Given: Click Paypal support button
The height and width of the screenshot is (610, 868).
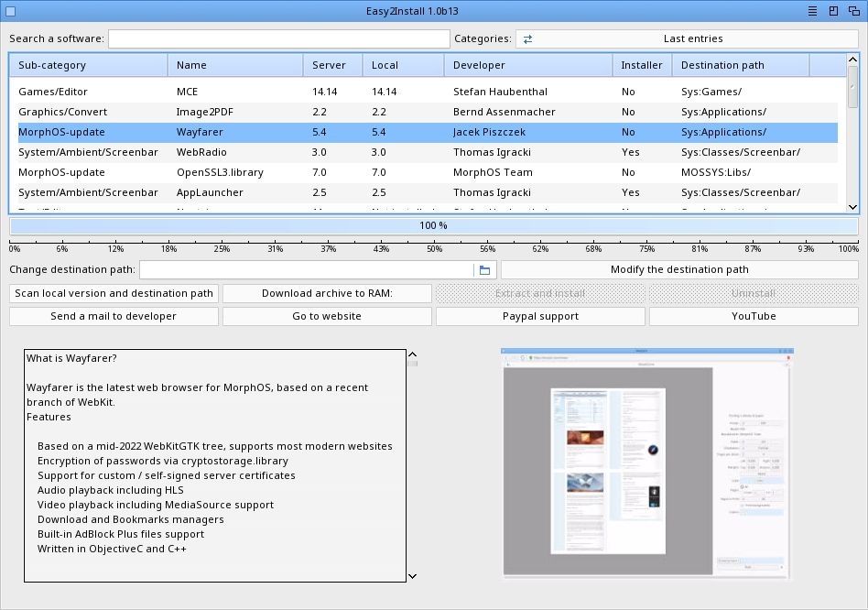Looking at the screenshot, I should [540, 317].
